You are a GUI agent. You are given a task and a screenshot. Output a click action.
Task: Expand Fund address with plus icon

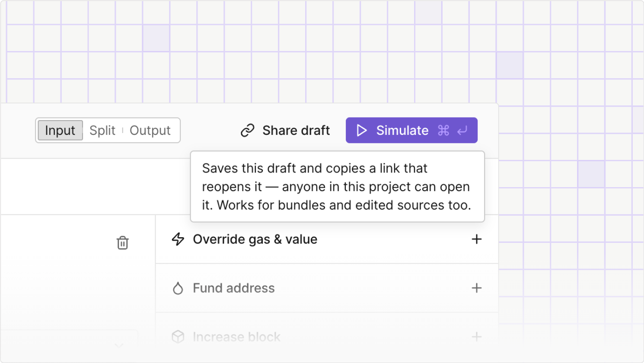coord(476,288)
